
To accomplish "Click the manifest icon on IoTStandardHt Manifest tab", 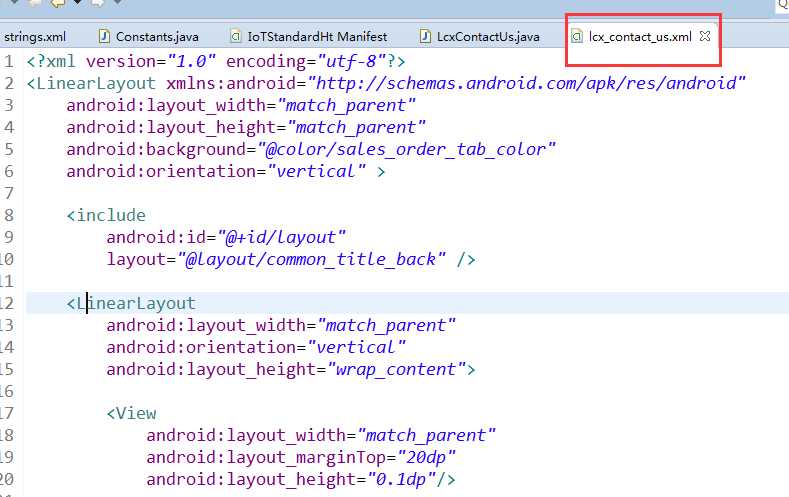I will (x=235, y=36).
